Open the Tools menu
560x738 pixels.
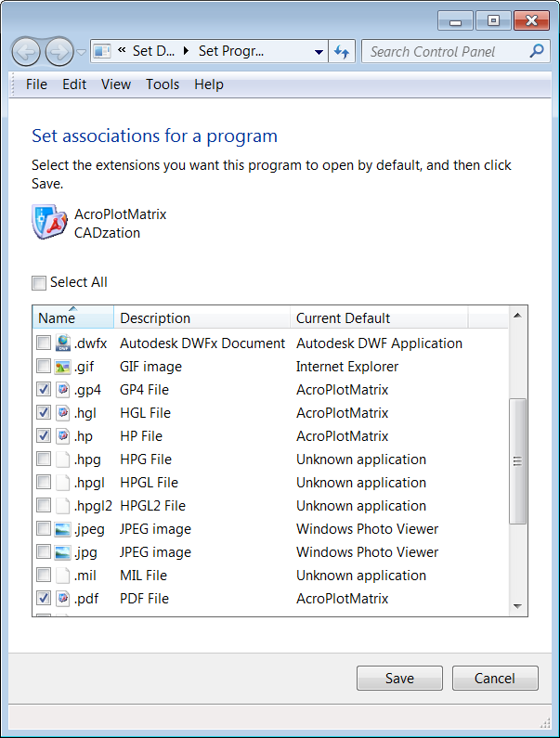coord(163,84)
